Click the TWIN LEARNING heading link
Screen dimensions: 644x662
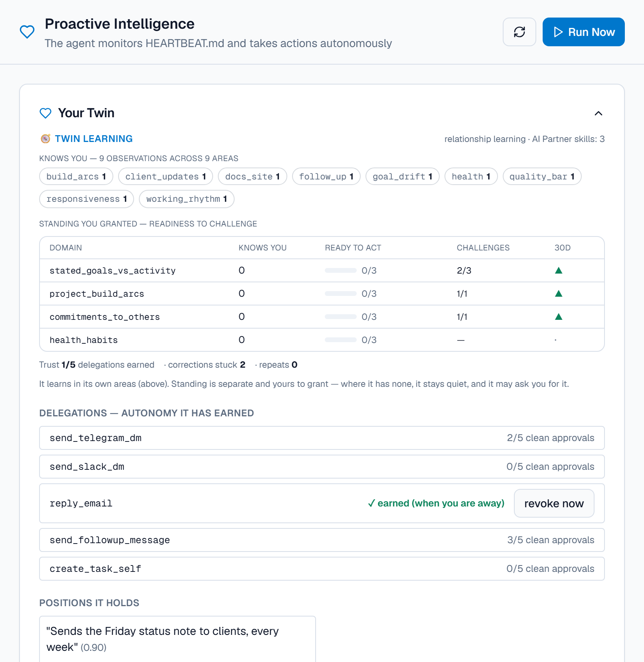[x=94, y=139]
